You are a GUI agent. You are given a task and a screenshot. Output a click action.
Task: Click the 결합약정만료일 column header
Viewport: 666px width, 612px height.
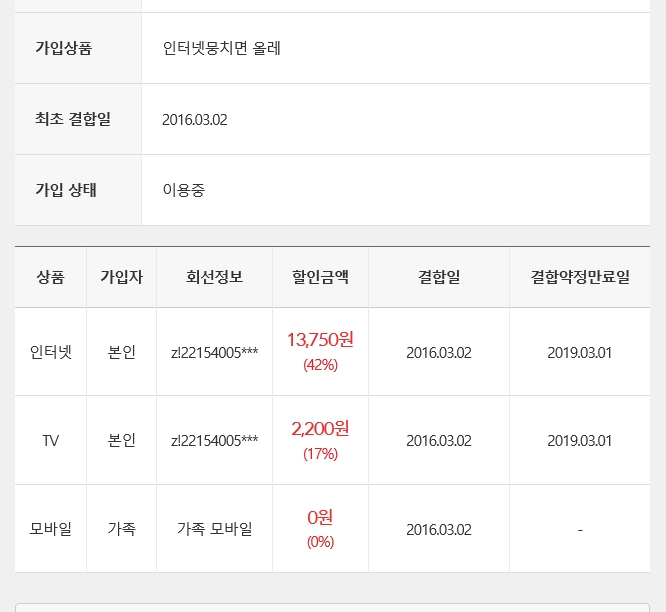tap(580, 277)
